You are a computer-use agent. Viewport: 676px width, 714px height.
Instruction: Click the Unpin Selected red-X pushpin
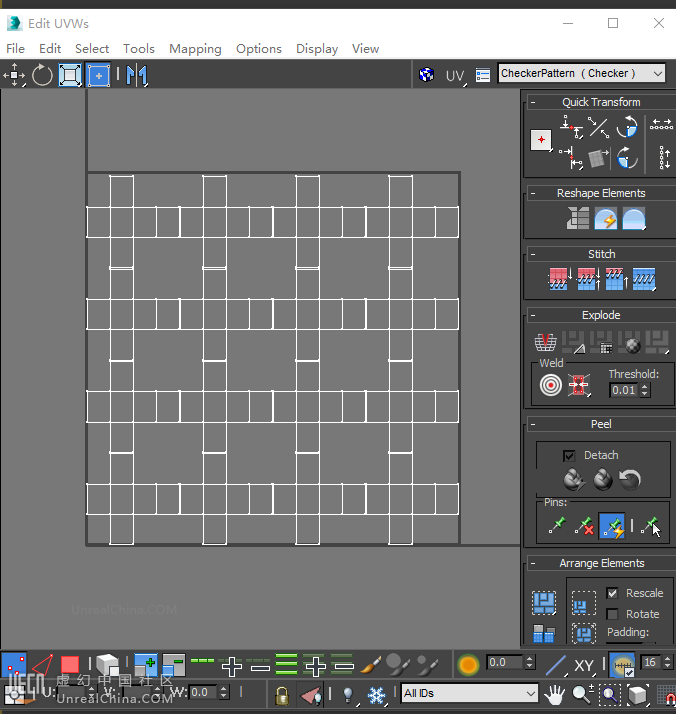click(x=584, y=525)
